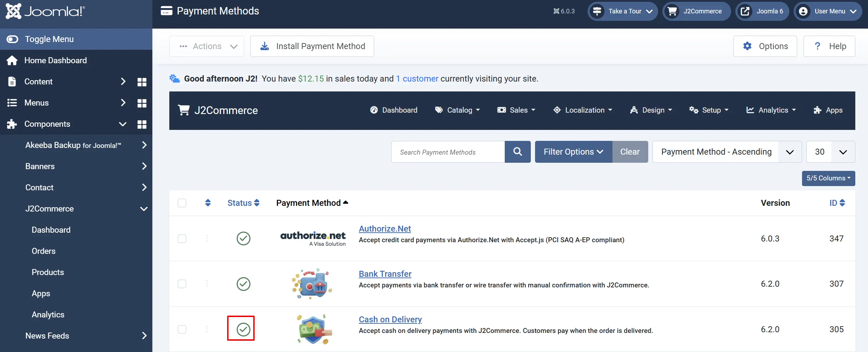Open the Setup menu
Viewport: 868px width, 352px height.
[709, 110]
